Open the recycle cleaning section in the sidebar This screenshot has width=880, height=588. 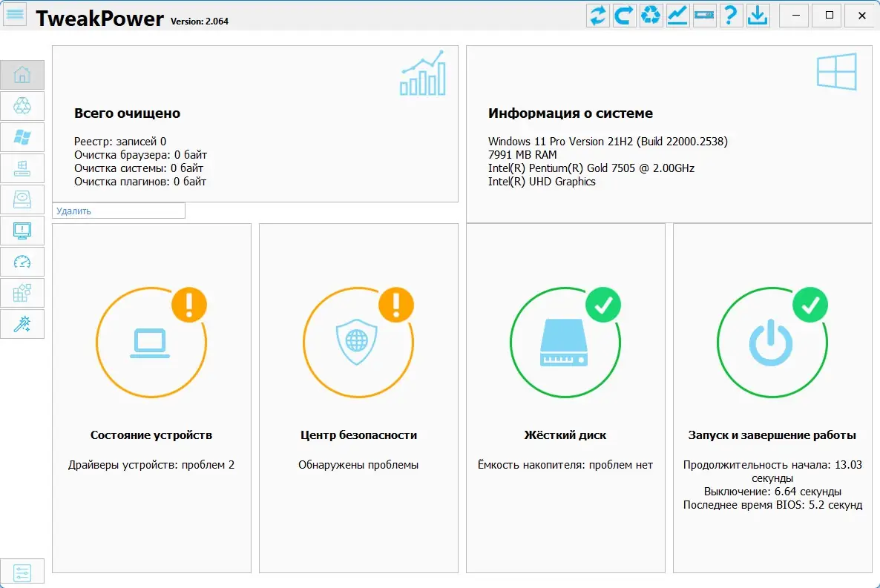tap(22, 106)
